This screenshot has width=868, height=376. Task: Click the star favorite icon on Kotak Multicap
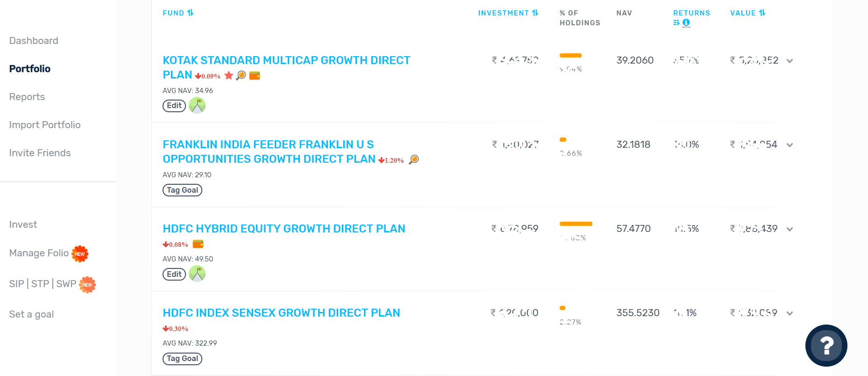(229, 75)
